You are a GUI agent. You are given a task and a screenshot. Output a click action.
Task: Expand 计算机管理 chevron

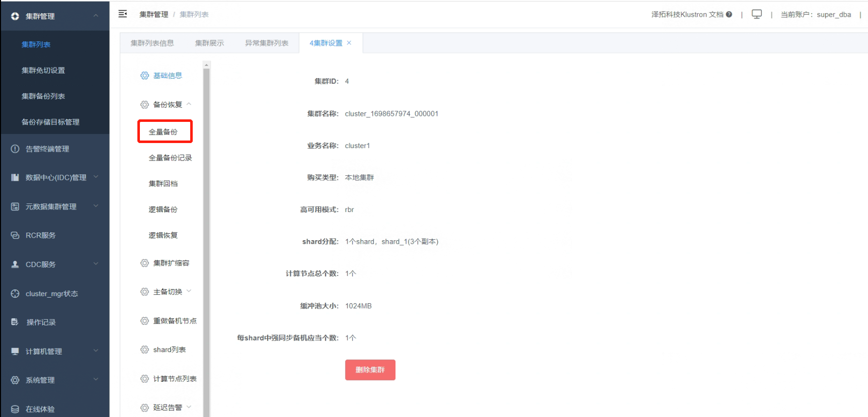(x=96, y=351)
